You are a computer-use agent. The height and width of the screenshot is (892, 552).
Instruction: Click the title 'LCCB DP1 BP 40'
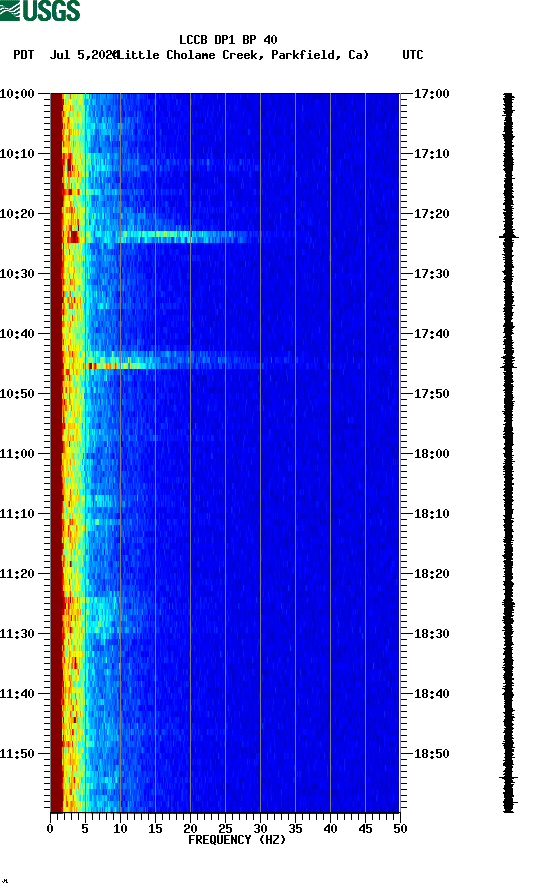coord(228,40)
